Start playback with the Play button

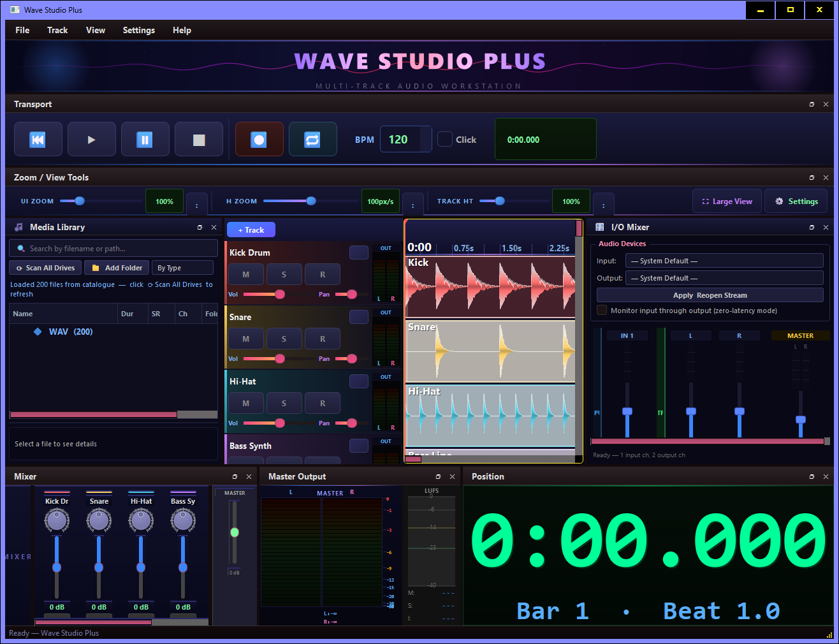92,140
